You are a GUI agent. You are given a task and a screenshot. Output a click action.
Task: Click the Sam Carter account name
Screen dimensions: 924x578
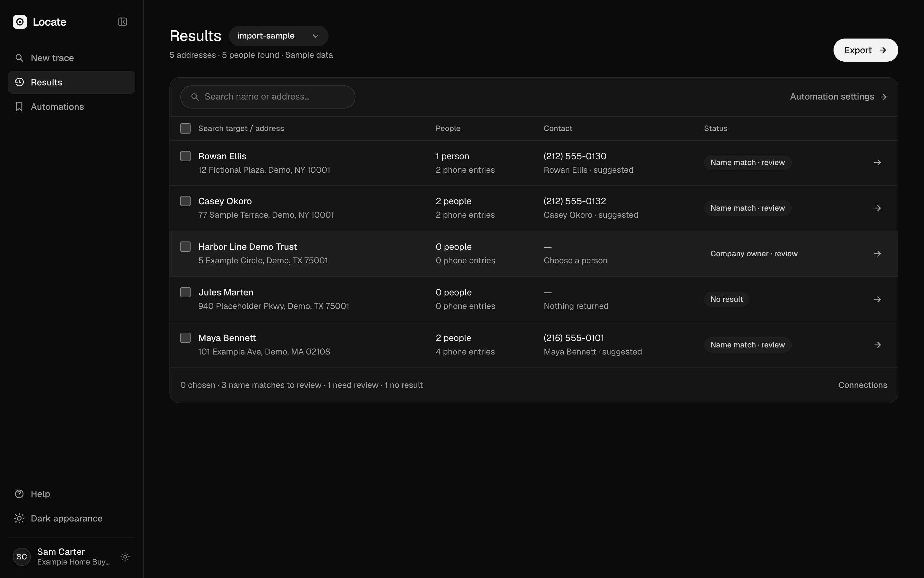pos(61,552)
